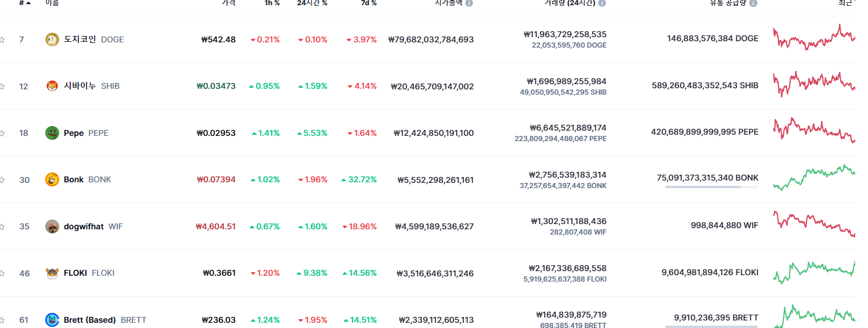Click FLOKI price ₩0.3661
868x328 pixels.
point(219,273)
